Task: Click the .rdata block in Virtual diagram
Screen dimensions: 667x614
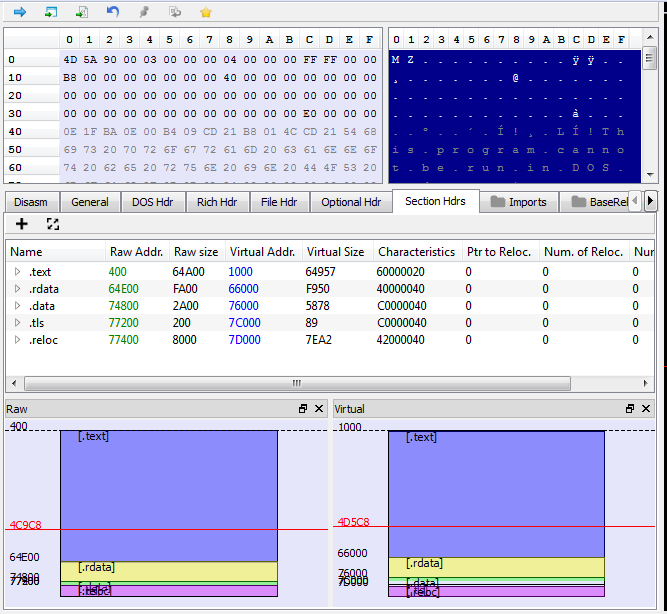Action: pyautogui.click(x=496, y=567)
